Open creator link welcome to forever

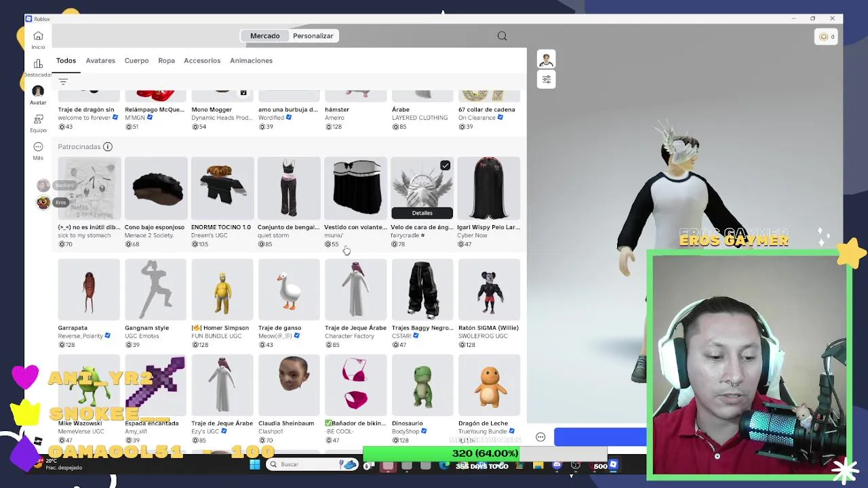(84, 118)
